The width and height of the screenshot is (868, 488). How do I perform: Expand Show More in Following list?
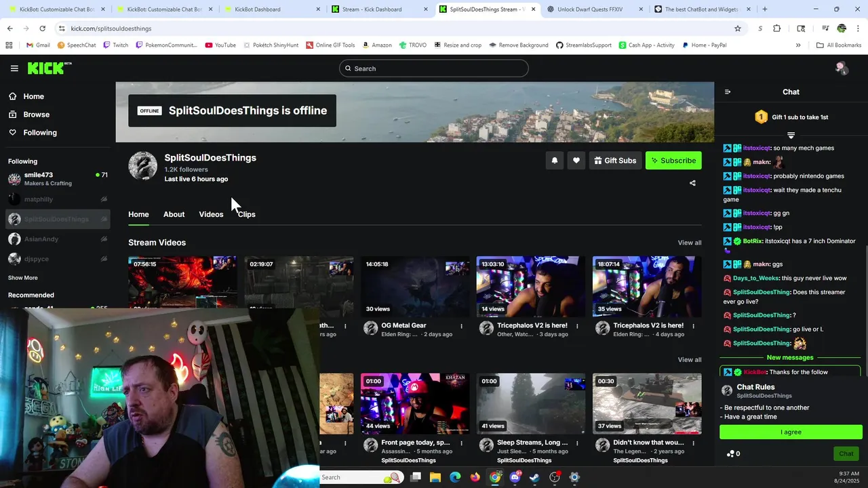click(23, 278)
